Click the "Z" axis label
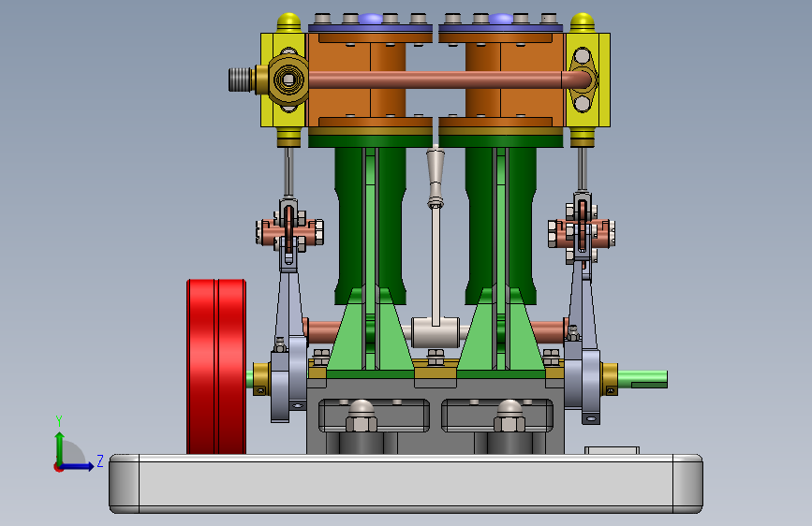This screenshot has height=526, width=812. pos(100,460)
